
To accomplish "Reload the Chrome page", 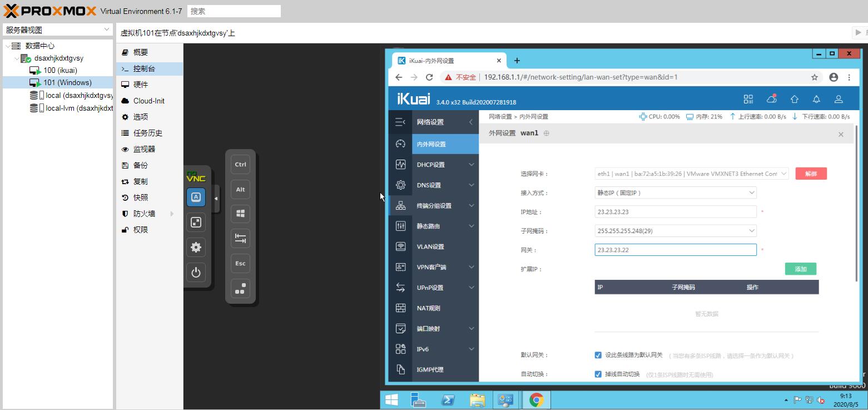I will click(429, 77).
